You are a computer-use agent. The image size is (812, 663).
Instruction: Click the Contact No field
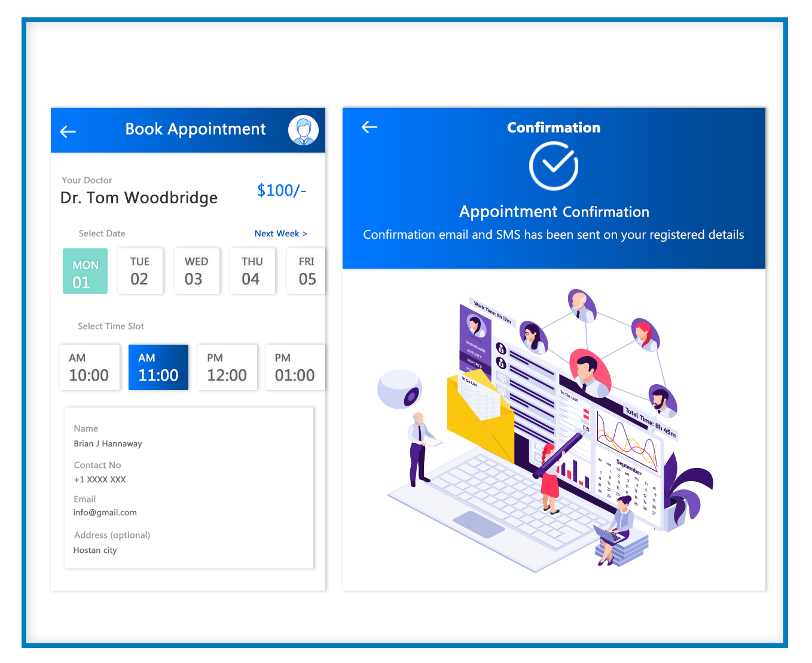(x=100, y=479)
